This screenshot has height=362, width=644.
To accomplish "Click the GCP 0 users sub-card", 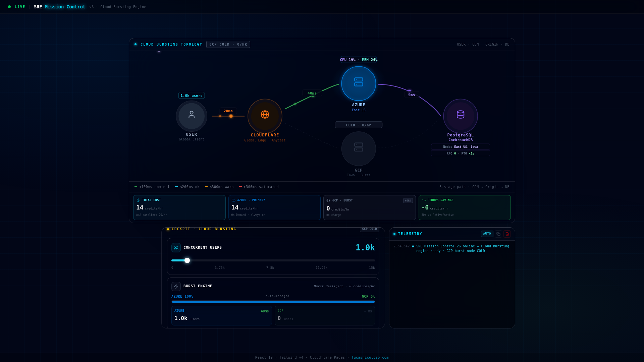I will pos(325,315).
